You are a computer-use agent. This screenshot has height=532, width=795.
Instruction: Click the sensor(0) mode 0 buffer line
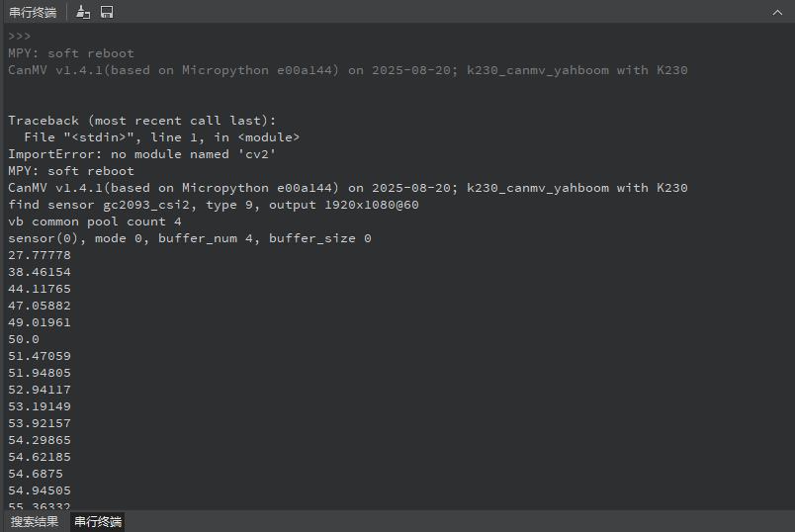tap(189, 238)
